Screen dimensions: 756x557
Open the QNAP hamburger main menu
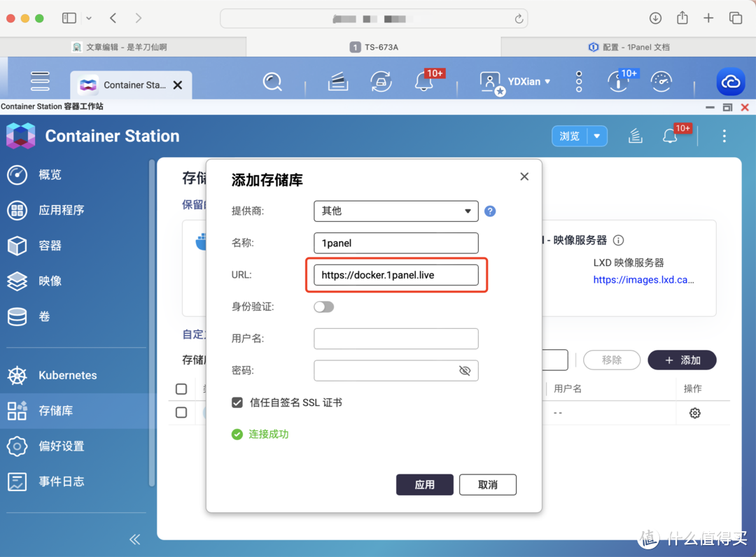tap(40, 81)
